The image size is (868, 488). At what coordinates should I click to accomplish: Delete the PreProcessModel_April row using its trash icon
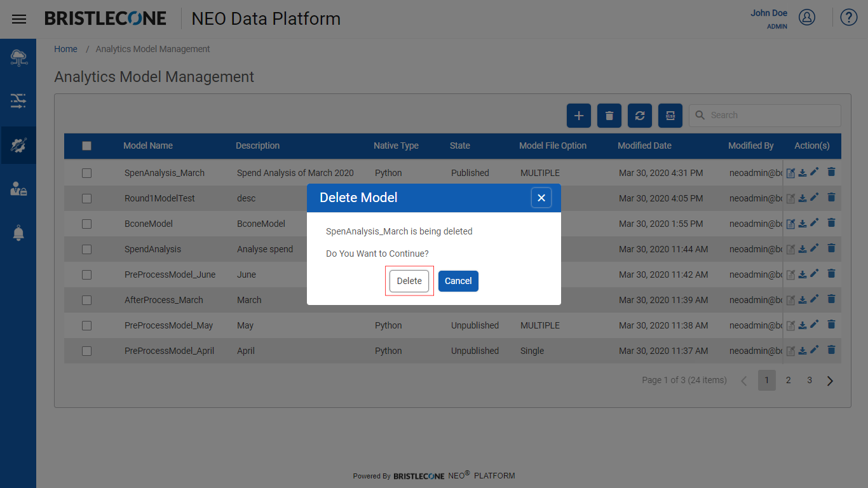click(x=831, y=349)
